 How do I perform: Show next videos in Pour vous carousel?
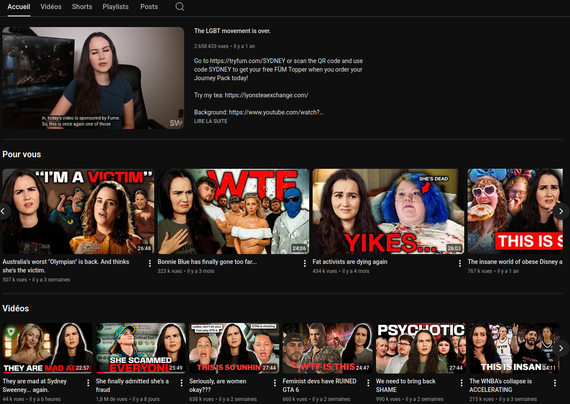[561, 211]
